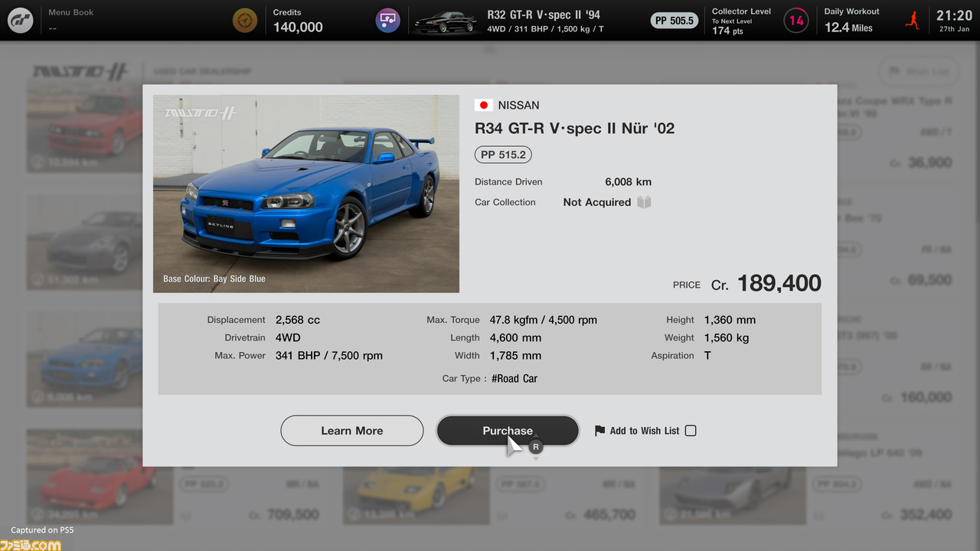Click the 1,560 kg weight value
This screenshot has height=551, width=980.
pyautogui.click(x=727, y=337)
